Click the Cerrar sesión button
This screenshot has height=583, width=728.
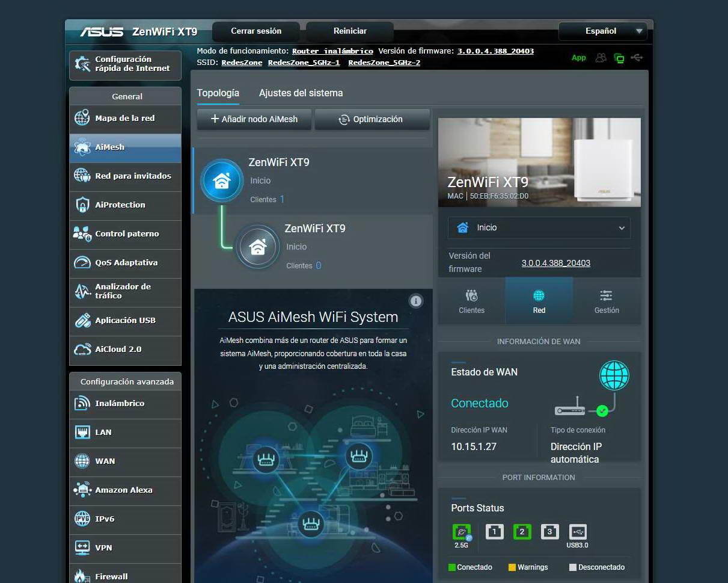pyautogui.click(x=256, y=31)
